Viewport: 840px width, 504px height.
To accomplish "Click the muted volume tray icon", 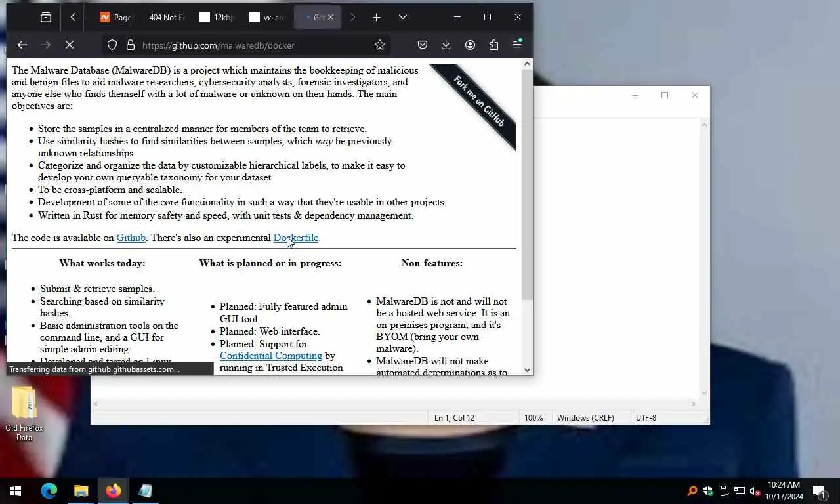I will tap(755, 491).
